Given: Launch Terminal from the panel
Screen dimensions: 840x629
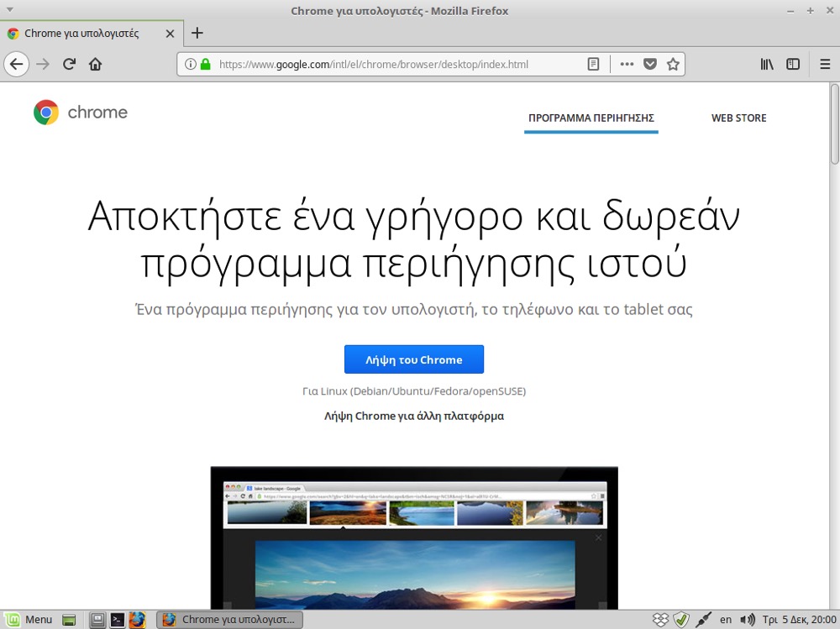Looking at the screenshot, I should point(118,620).
